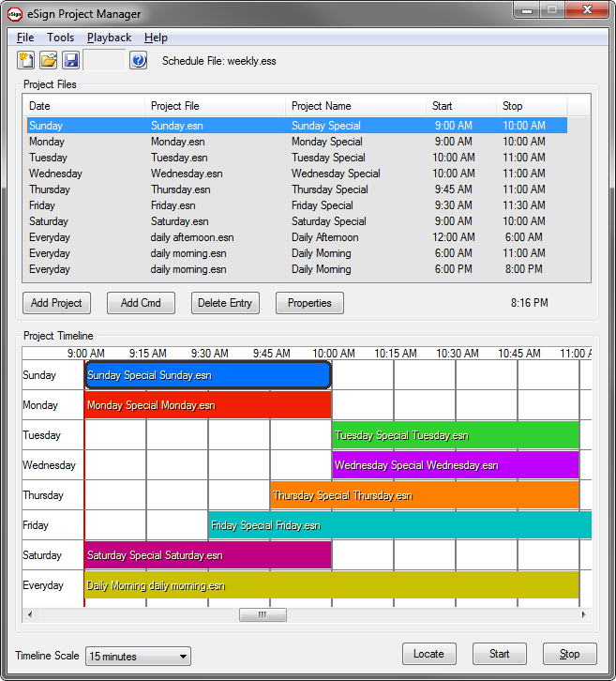Open the Playback menu
This screenshot has width=616, height=681.
click(x=109, y=38)
